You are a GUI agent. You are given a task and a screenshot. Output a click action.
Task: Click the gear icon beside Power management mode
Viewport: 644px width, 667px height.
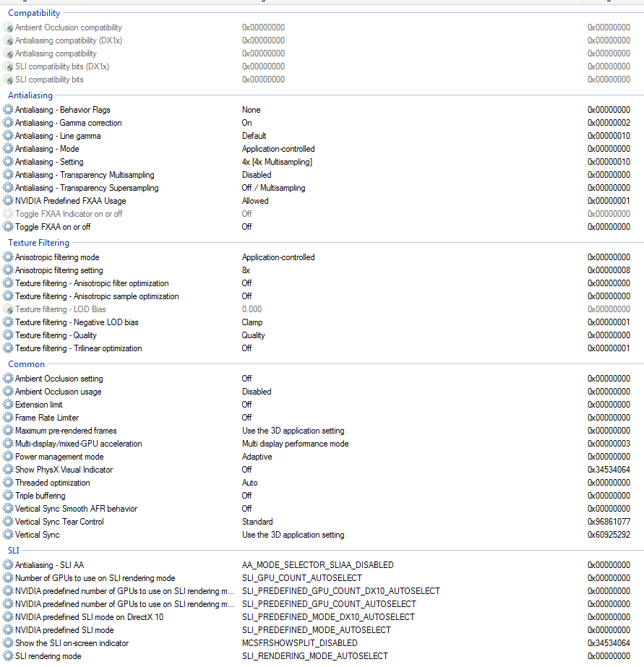(8, 457)
